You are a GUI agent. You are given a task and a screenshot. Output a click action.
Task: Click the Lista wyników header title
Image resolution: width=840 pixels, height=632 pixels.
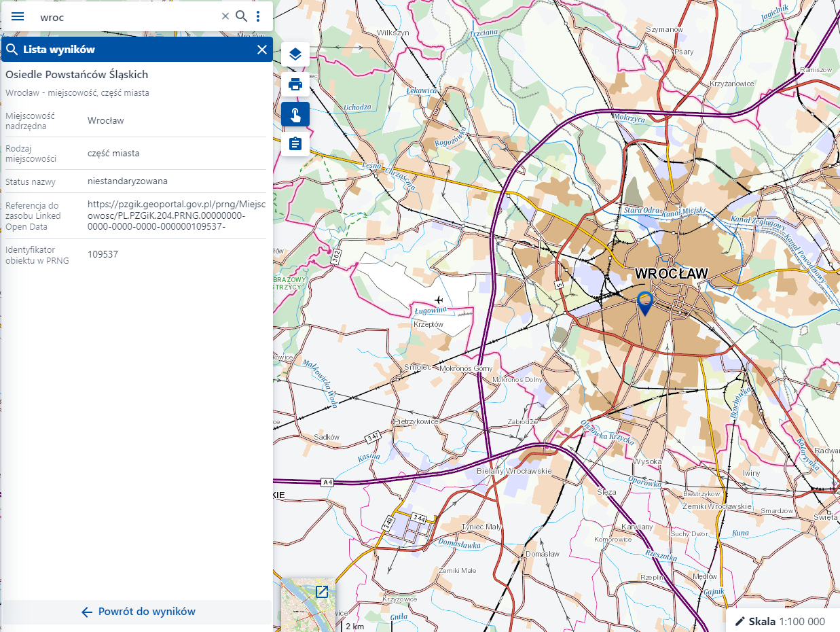[x=59, y=50]
